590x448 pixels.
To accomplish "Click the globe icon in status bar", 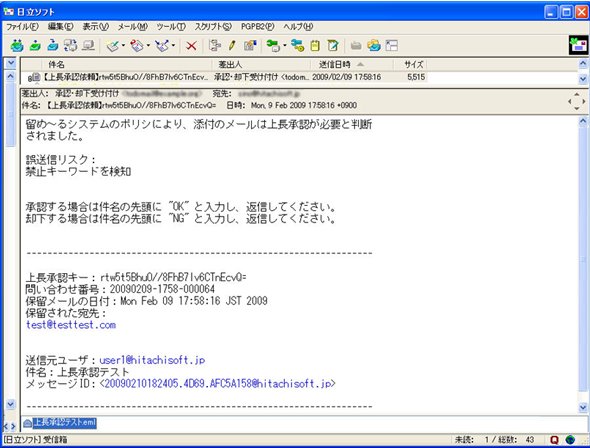I will (x=571, y=439).
